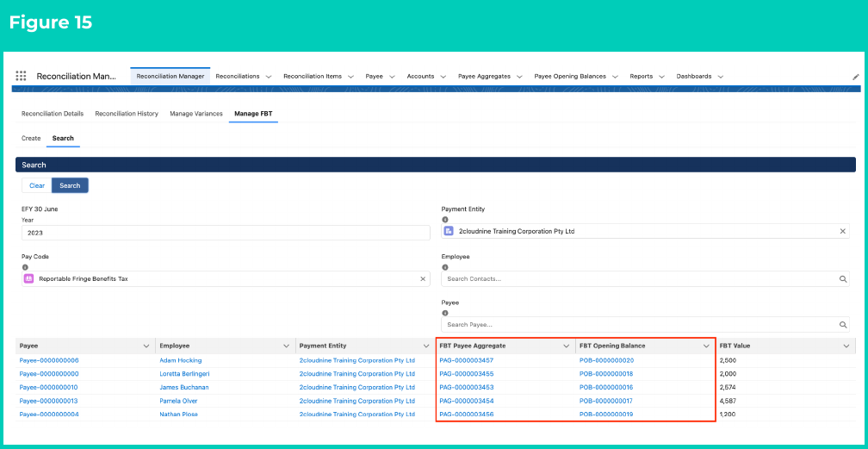Viewport: 868px width, 449px height.
Task: Open the Payee Opening Balances dropdown chevron
Action: point(615,77)
